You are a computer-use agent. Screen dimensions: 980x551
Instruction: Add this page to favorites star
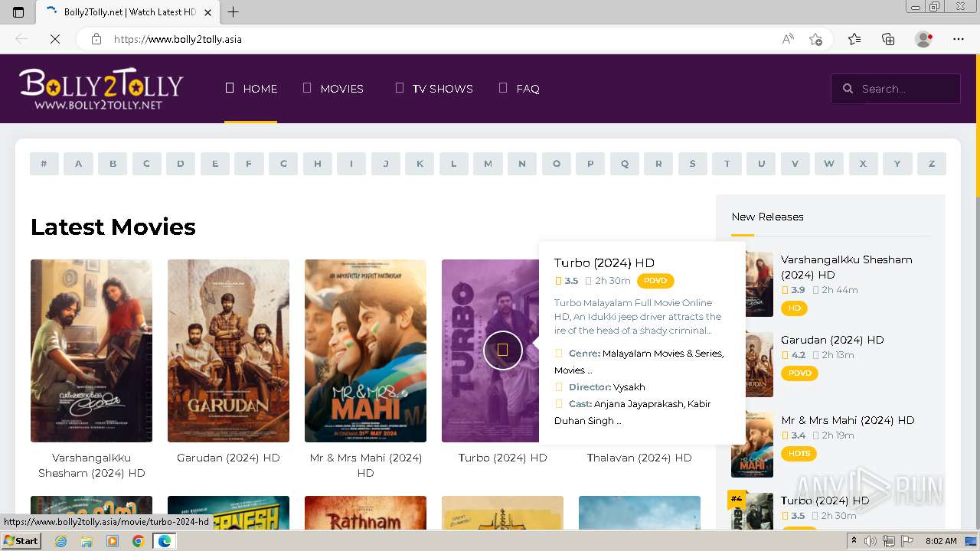point(816,39)
